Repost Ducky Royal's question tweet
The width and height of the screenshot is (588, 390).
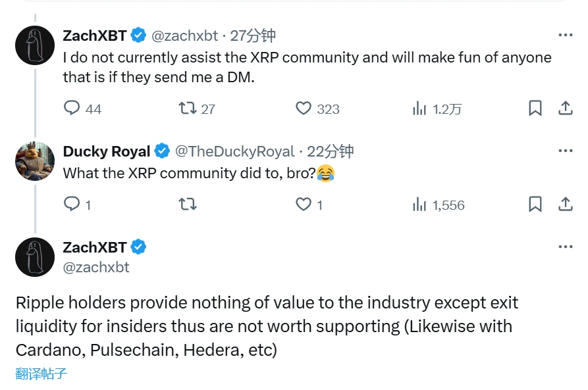click(187, 205)
